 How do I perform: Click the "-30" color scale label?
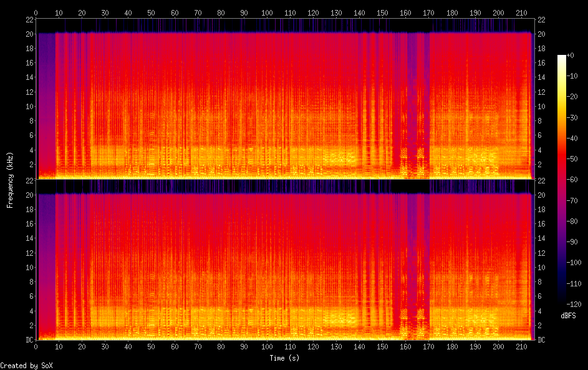pos(572,117)
